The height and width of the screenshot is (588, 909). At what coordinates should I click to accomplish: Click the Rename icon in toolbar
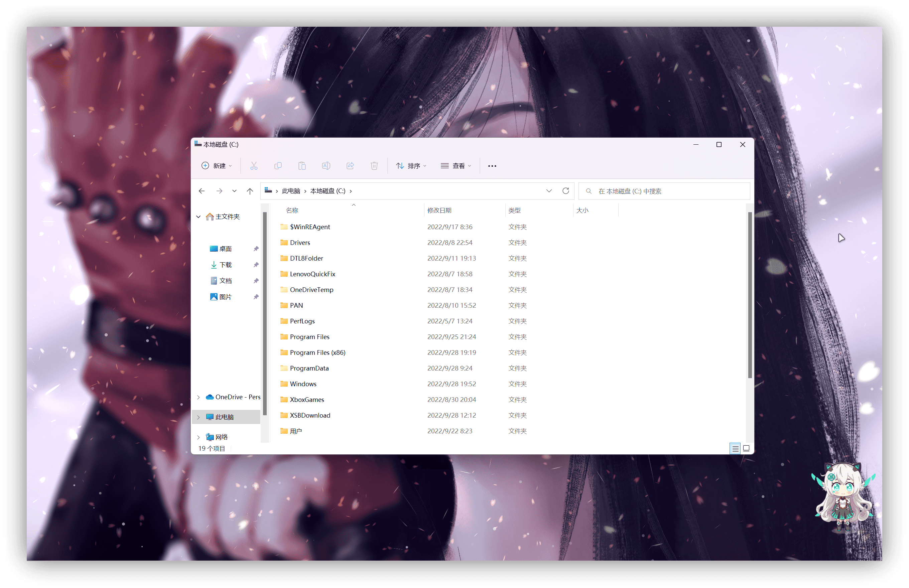click(326, 166)
